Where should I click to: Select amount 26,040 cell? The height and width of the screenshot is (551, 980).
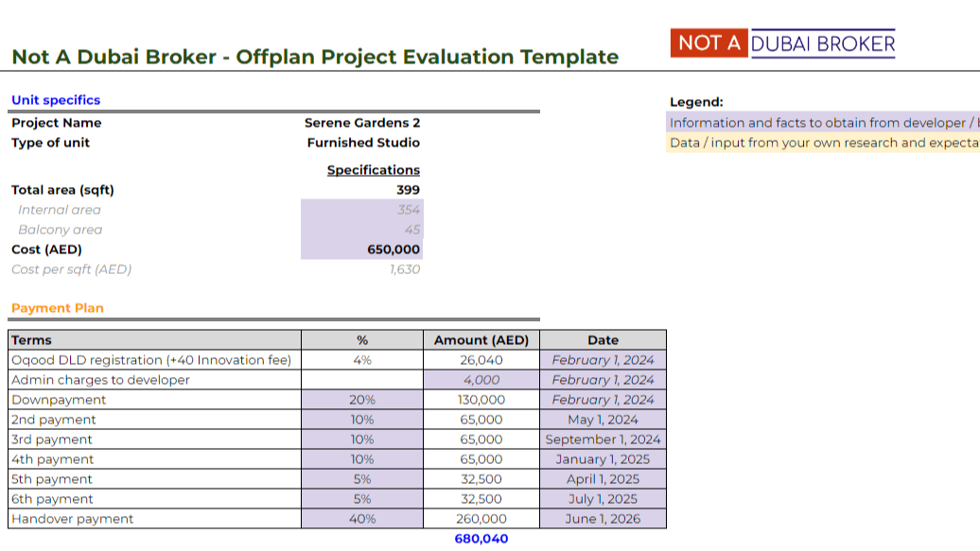481,360
